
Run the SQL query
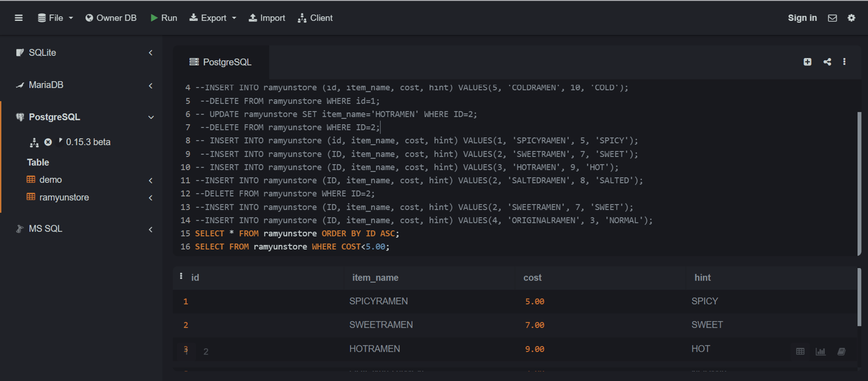point(164,18)
